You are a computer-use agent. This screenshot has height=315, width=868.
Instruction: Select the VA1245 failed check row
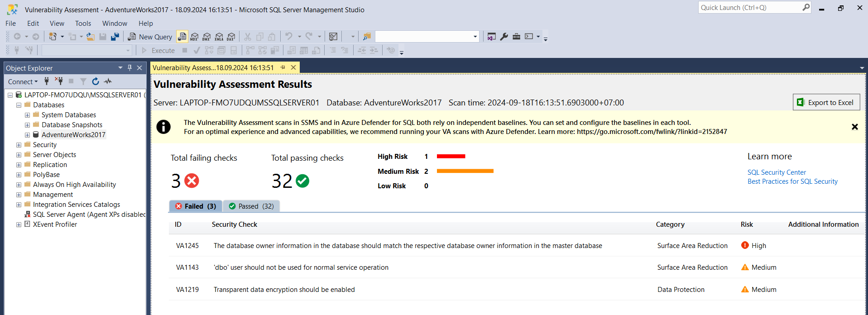[517, 246]
